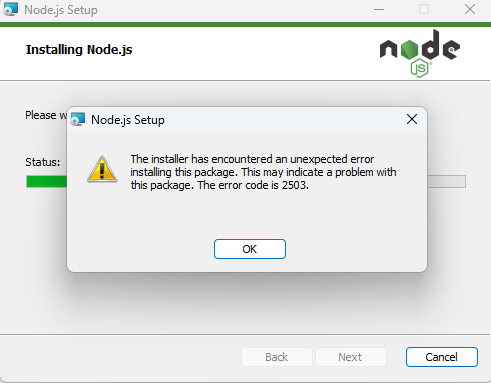Click the green installation progress bar
Image resolution: width=491 pixels, height=383 pixels.
coord(47,182)
